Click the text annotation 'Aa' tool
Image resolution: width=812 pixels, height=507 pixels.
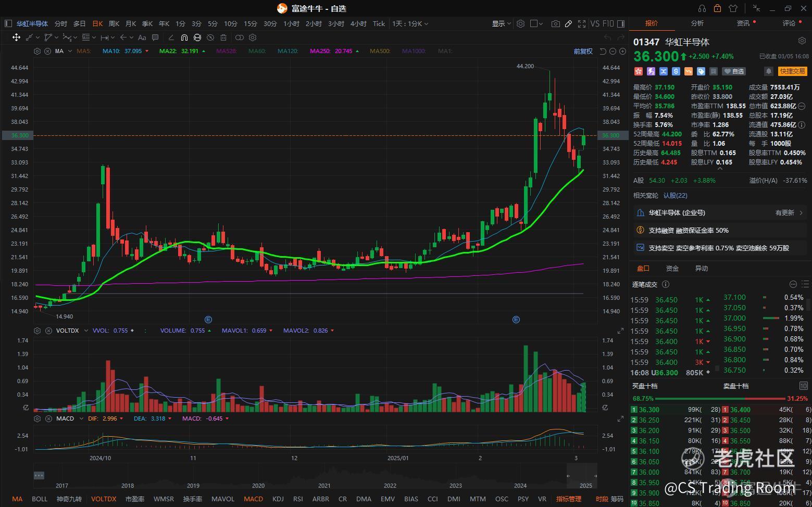click(143, 37)
